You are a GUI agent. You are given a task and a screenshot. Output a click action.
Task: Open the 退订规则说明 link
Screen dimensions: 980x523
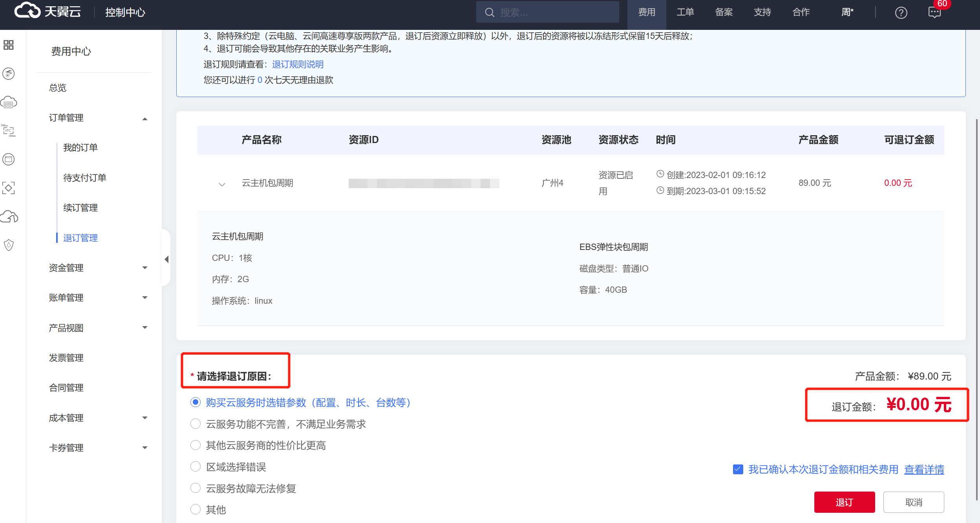(298, 64)
